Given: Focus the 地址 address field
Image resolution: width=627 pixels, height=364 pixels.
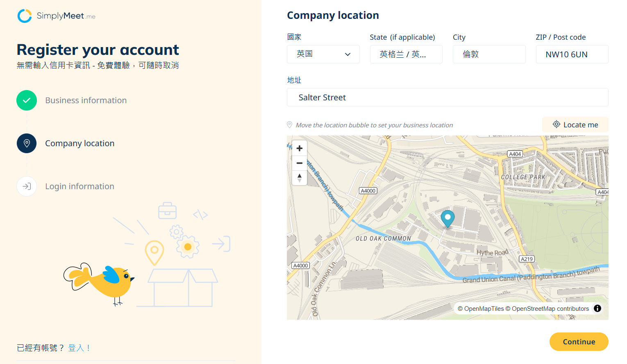Looking at the screenshot, I should click(x=448, y=97).
